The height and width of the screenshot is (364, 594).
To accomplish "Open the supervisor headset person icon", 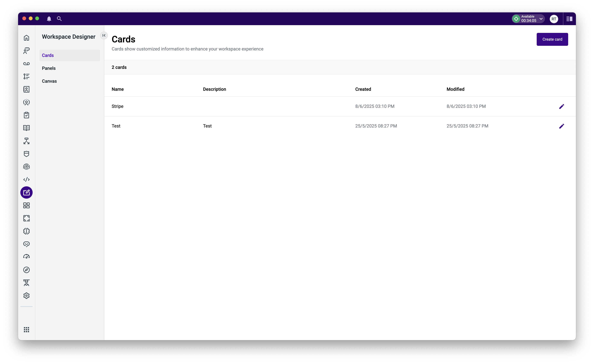I will [x=26, y=283].
